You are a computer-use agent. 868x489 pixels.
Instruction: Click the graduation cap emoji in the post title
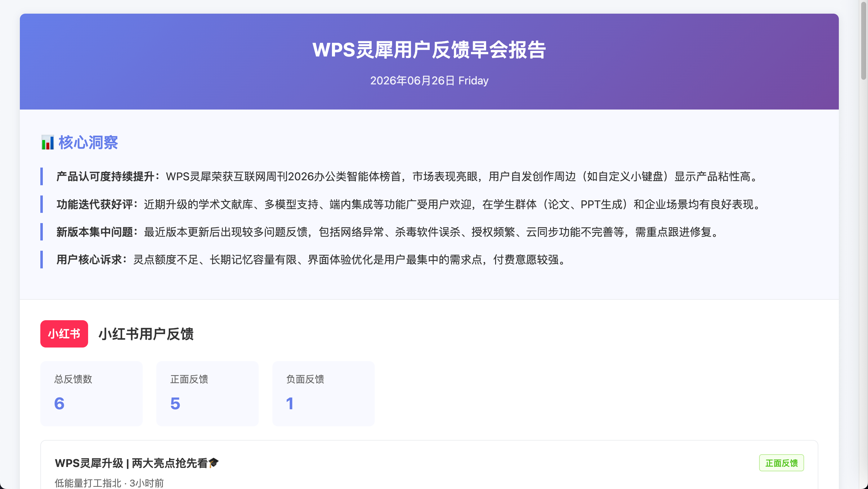coord(214,463)
